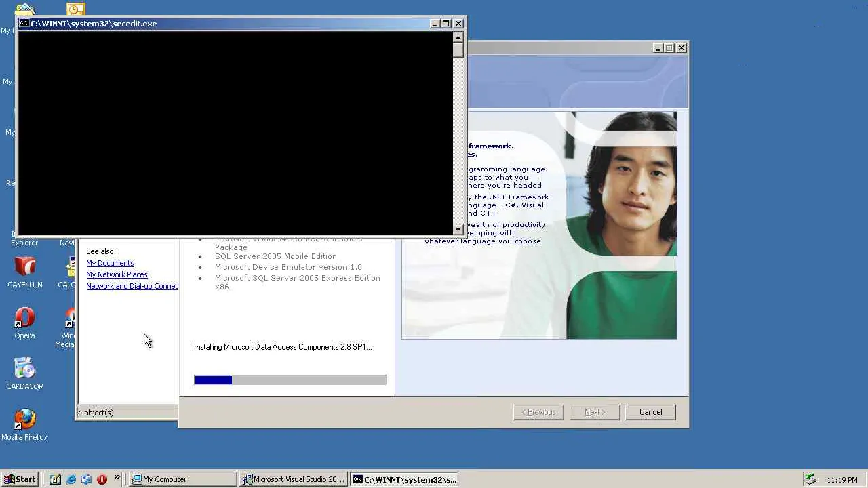The image size is (868, 488).
Task: Launch Outlook Express from Quick Launch
Action: (x=86, y=479)
